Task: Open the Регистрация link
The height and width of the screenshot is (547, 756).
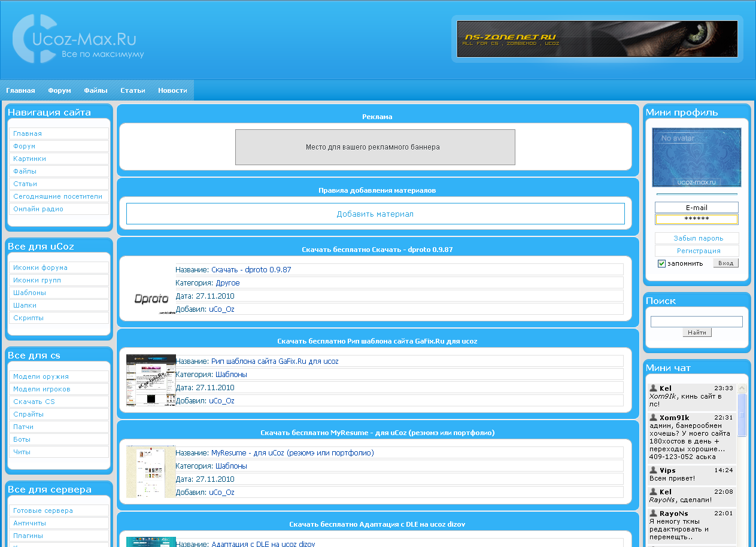Action: 698,251
